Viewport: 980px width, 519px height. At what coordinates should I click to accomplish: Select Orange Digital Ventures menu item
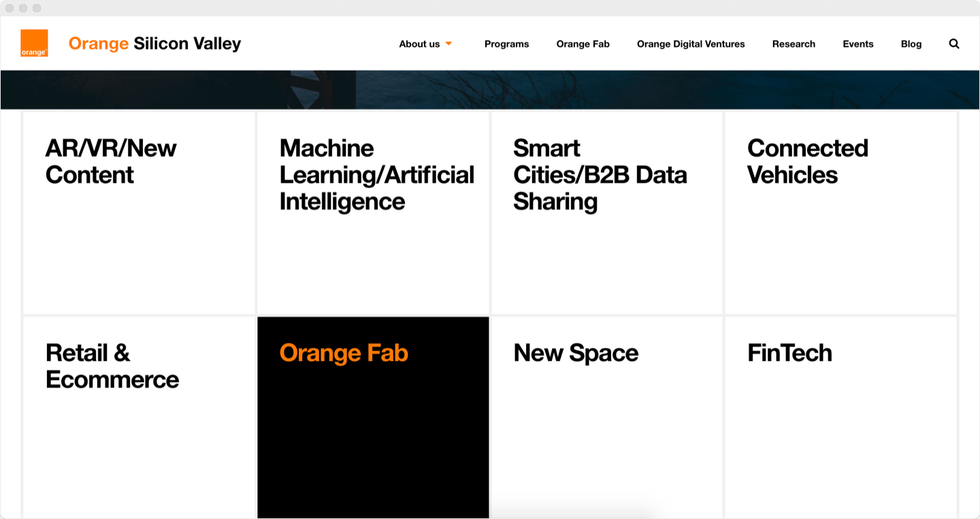(x=691, y=44)
